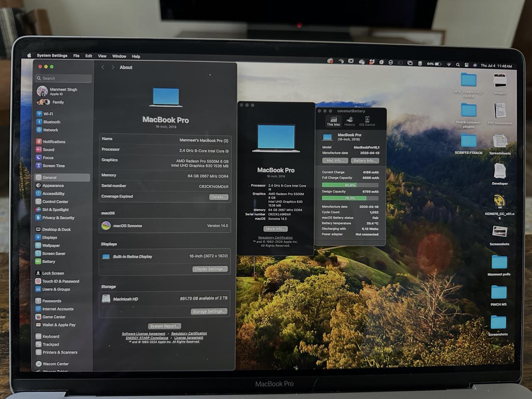Click Mac Info button in coconutBattery
The height and width of the screenshot is (399, 532).
[335, 160]
